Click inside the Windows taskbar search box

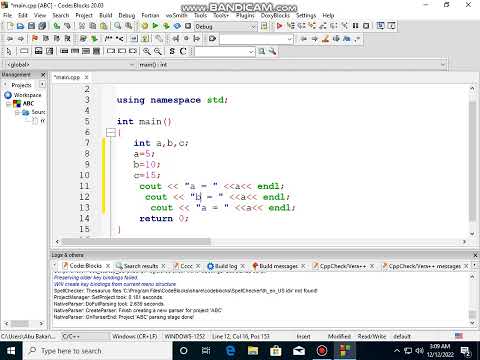pos(98,351)
